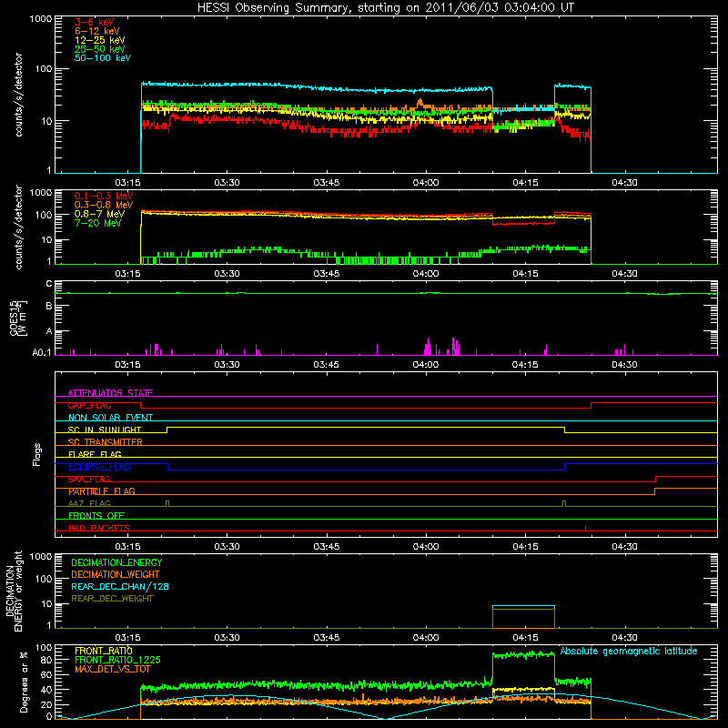Click the HESSI Observing Summary title text
Viewport: 728px width, 728px height.
(386, 8)
